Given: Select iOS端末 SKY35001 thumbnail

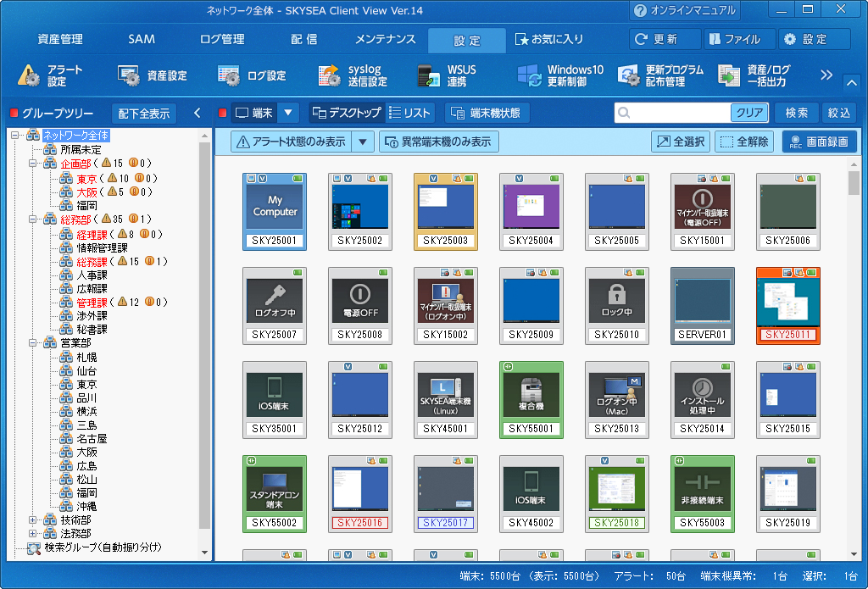Looking at the screenshot, I should (x=275, y=400).
